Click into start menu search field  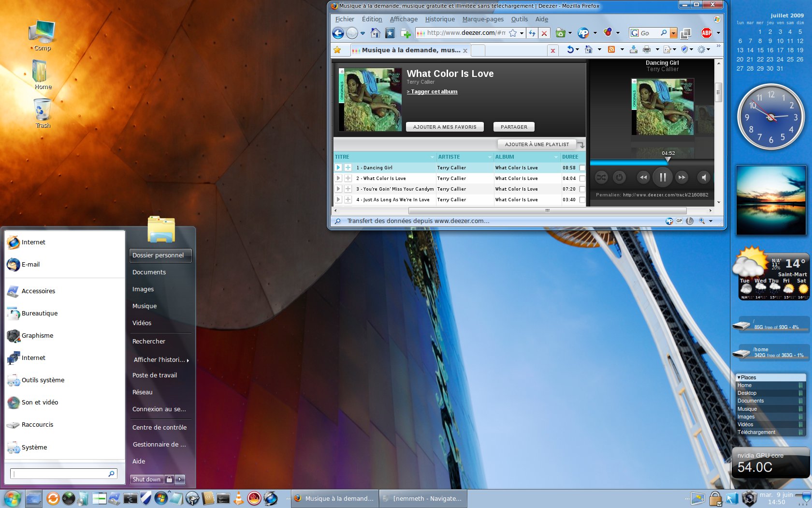[63, 474]
